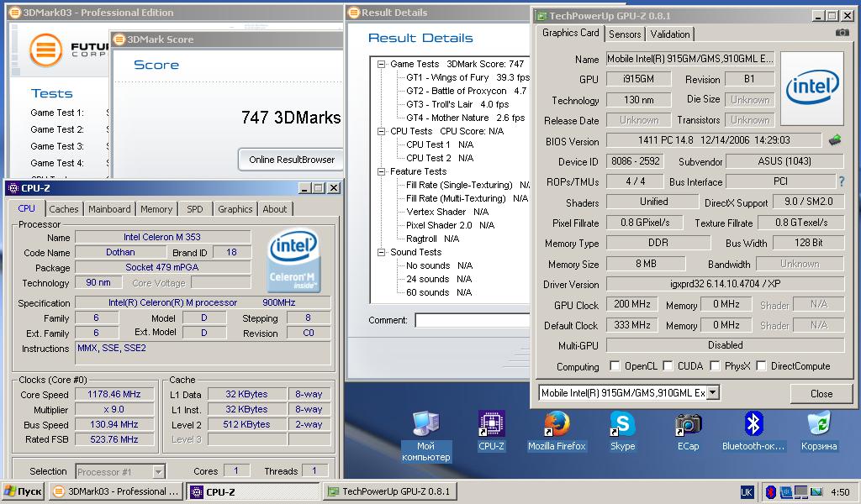The height and width of the screenshot is (504, 861).
Task: Click the Driver Version field in GPU-Z
Action: click(x=725, y=284)
